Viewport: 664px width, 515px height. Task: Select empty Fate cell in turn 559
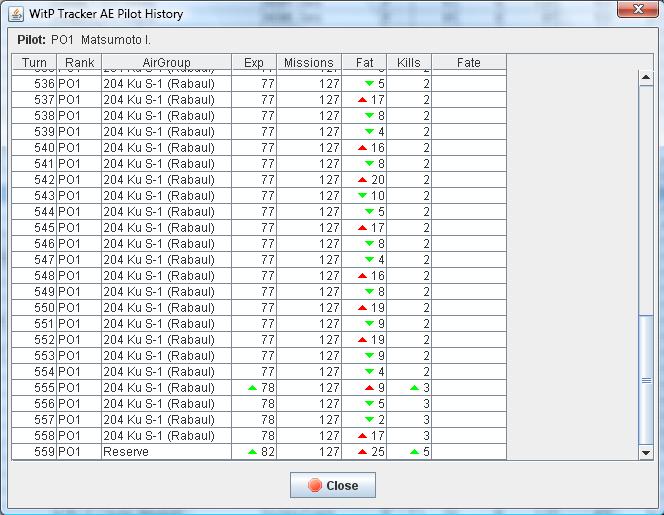[x=469, y=451]
